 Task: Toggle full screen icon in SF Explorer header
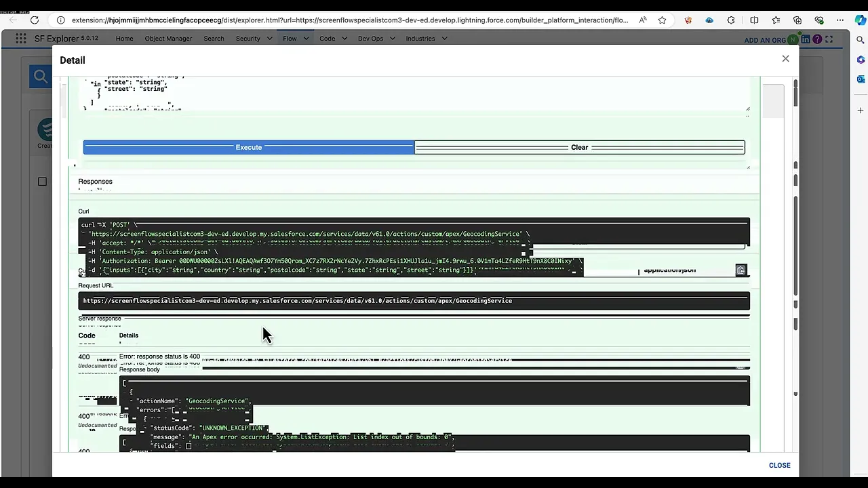pos(829,39)
